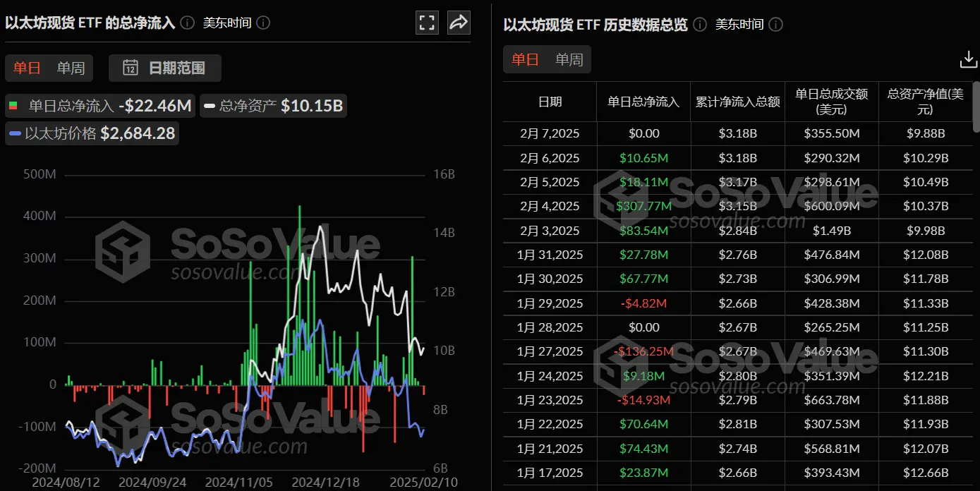The image size is (980, 491).
Task: Click the blue 以太坊价格 legend line swatch
Action: pos(16,133)
